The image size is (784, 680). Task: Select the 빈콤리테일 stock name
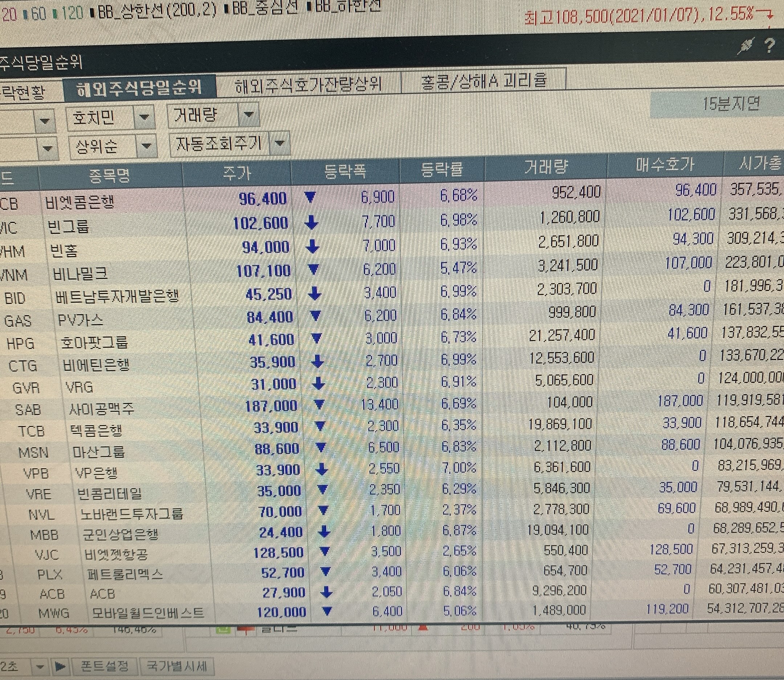click(109, 493)
